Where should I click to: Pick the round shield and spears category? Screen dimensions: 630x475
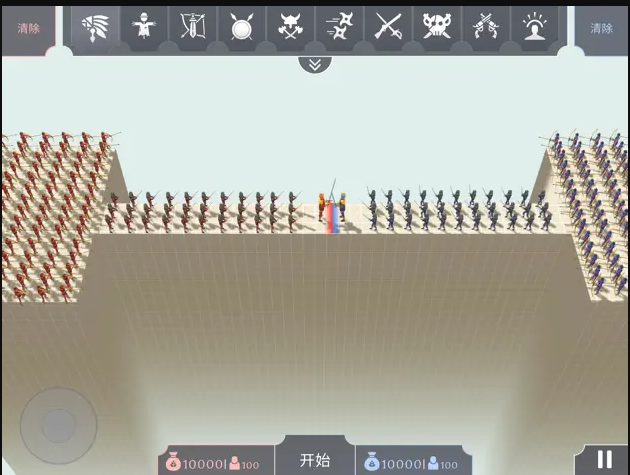click(x=241, y=27)
